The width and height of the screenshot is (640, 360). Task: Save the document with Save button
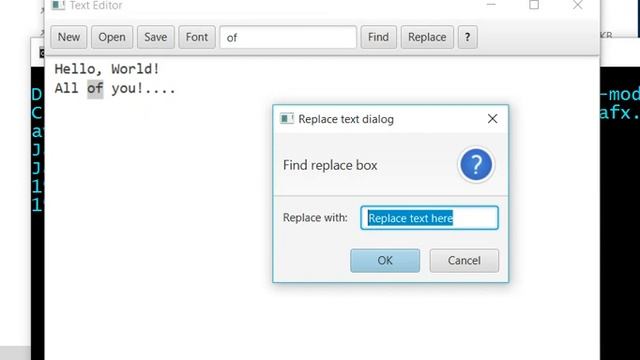tap(156, 37)
